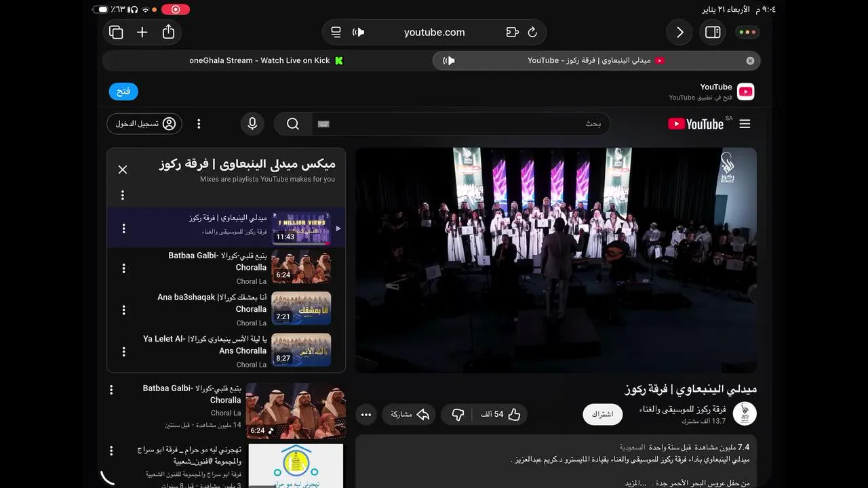Close the ميكس playlist panel
Screen dimensions: 868x488
[x=123, y=169]
